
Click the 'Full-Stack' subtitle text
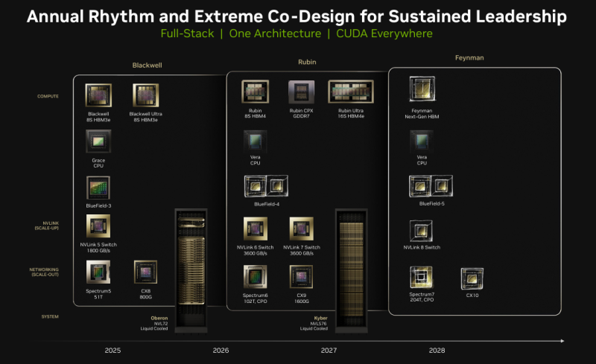coord(187,33)
